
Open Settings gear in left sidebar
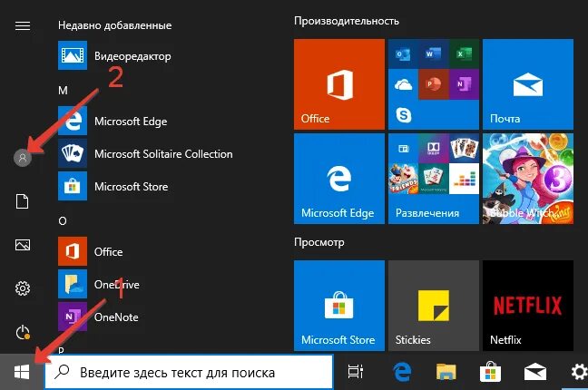point(23,288)
